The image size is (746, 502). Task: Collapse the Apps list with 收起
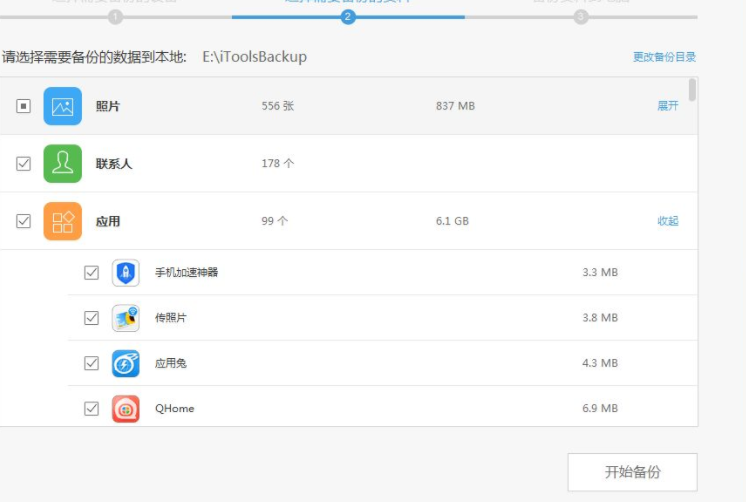667,221
